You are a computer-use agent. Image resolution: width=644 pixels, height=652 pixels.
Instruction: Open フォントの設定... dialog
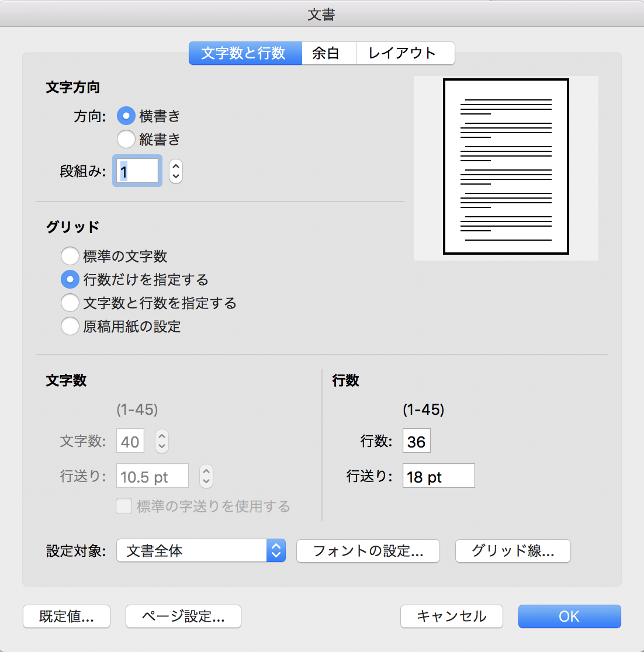point(368,551)
